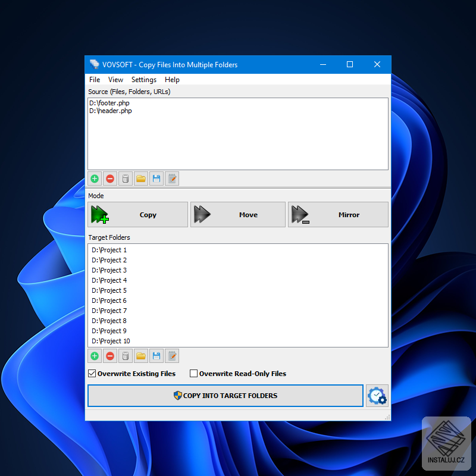The width and height of the screenshot is (476, 476).
Task: Save source list with floppy disk icon
Action: pyautogui.click(x=156, y=178)
